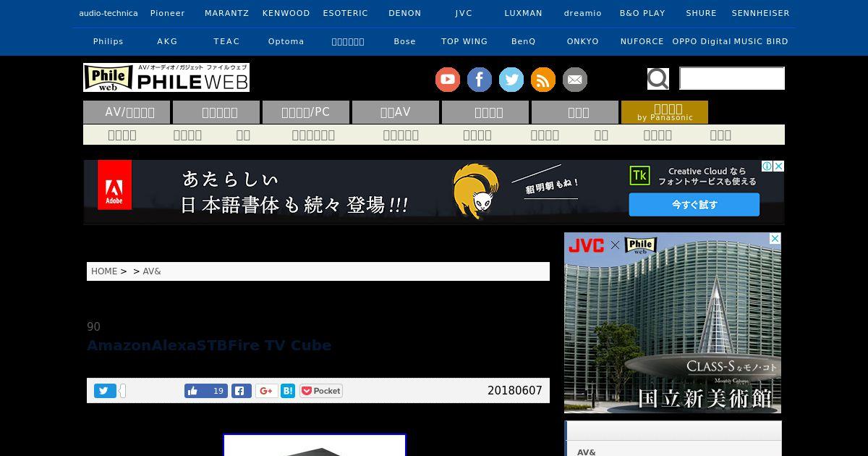
Task: Open the TOP WING brand link
Action: pyautogui.click(x=464, y=41)
